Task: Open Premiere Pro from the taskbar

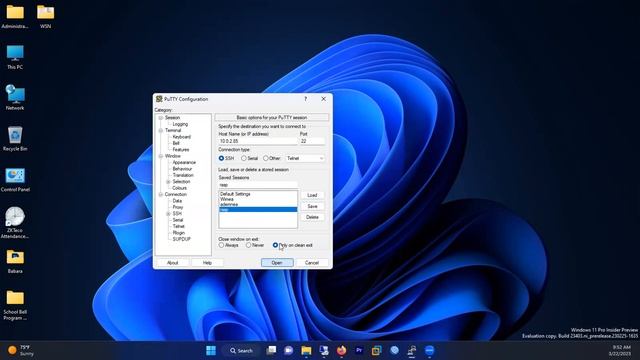Action: [x=359, y=350]
